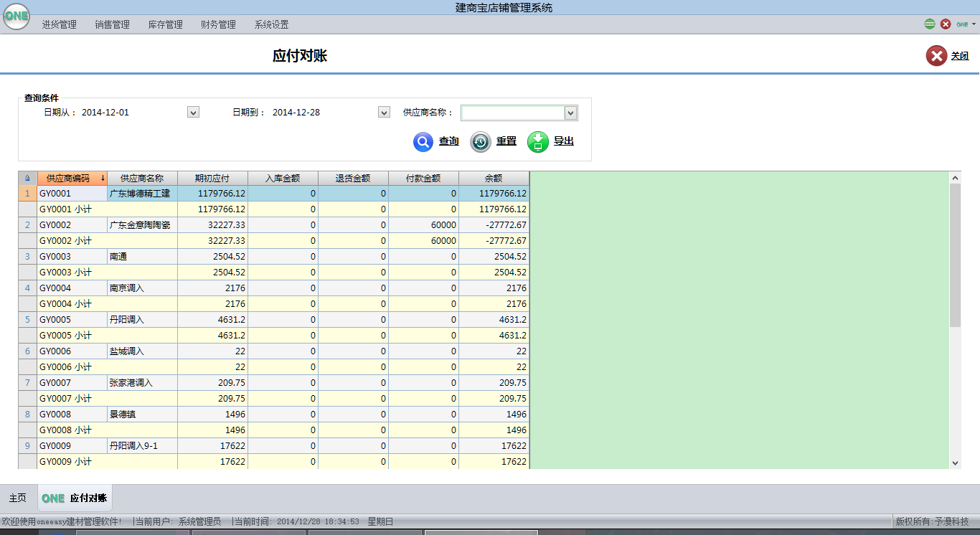Viewport: 980px width, 535px height.
Task: Click the round ONE logo at top-left
Action: coord(17,16)
